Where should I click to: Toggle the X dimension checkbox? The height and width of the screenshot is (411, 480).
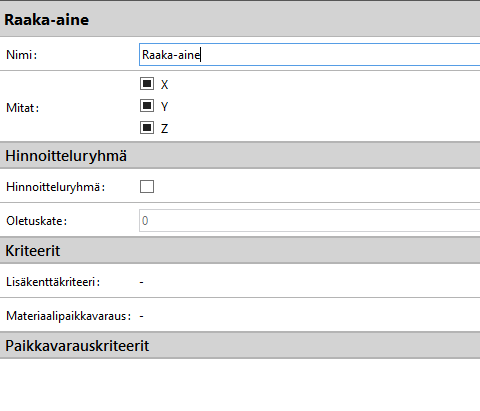pyautogui.click(x=147, y=84)
